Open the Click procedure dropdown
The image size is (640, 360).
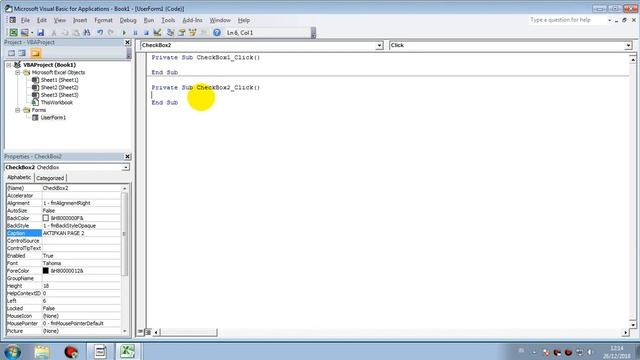pos(628,45)
